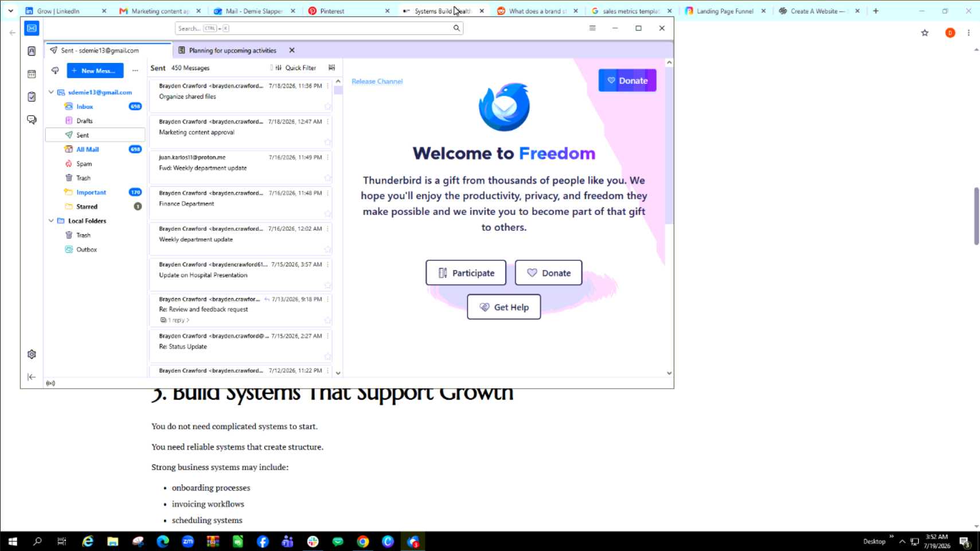
Task: Switch to Mail - Demie Slapper Chrome tab
Action: point(253,11)
